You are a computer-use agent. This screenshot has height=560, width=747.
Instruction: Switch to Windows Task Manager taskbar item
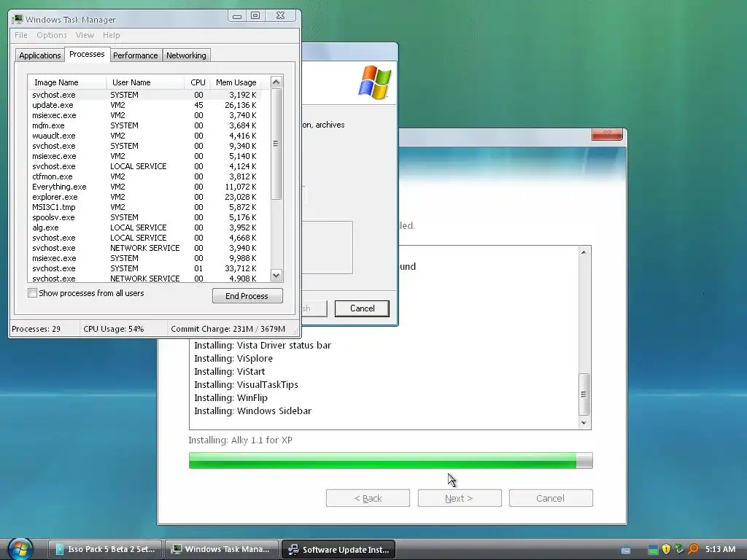tap(221, 549)
